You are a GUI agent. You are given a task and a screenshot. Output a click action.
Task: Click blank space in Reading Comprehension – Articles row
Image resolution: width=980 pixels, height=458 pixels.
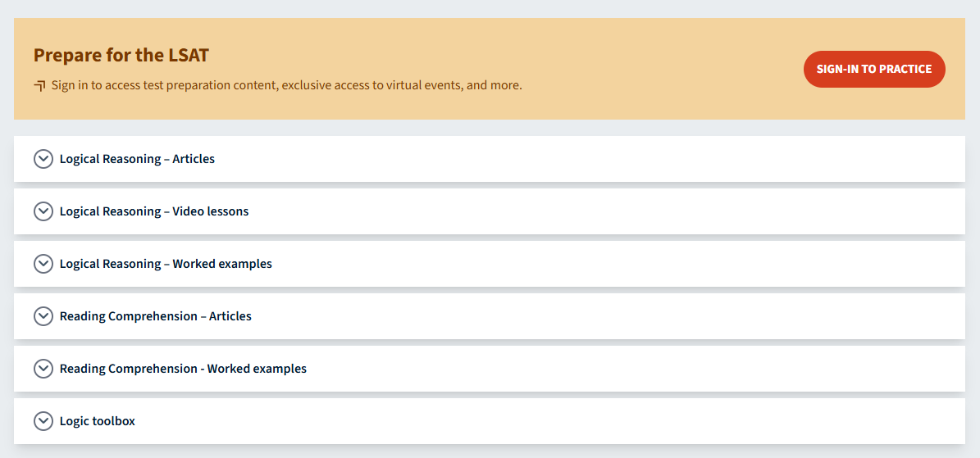[574, 316]
